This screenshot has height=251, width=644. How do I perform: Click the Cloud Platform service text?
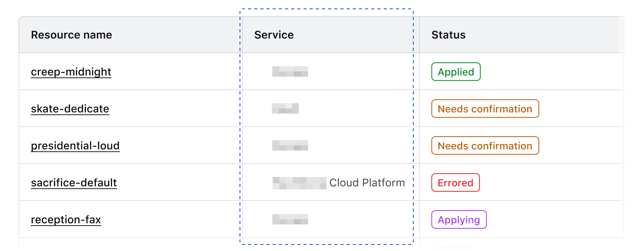pos(367,183)
